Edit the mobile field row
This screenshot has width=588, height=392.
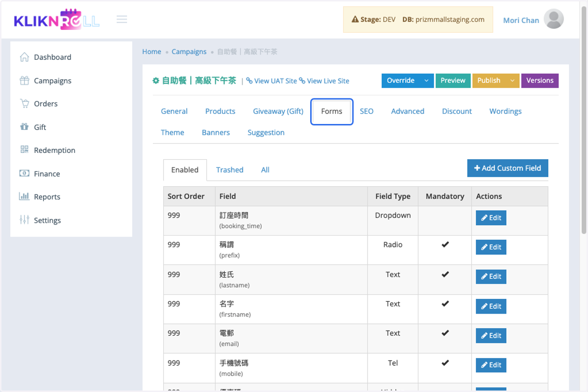(491, 365)
